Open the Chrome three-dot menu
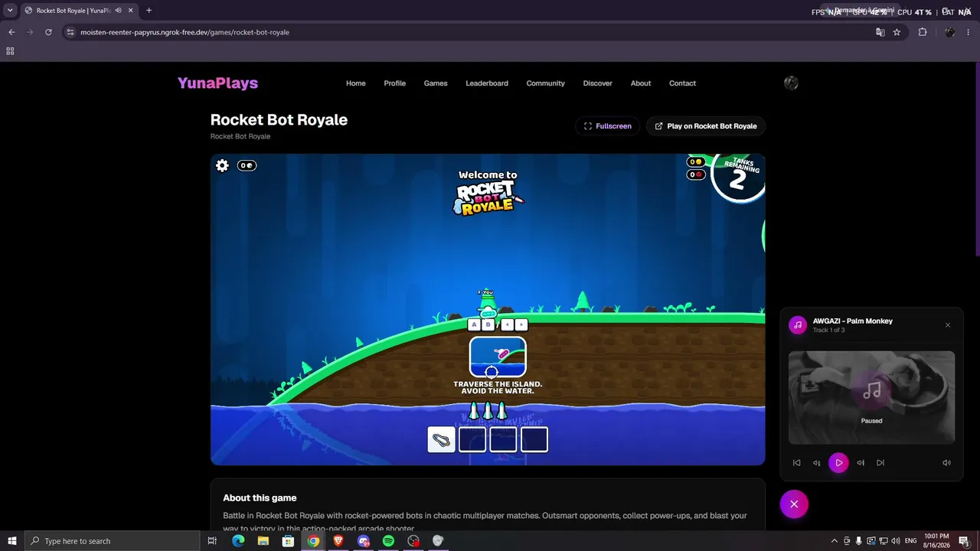 click(969, 32)
